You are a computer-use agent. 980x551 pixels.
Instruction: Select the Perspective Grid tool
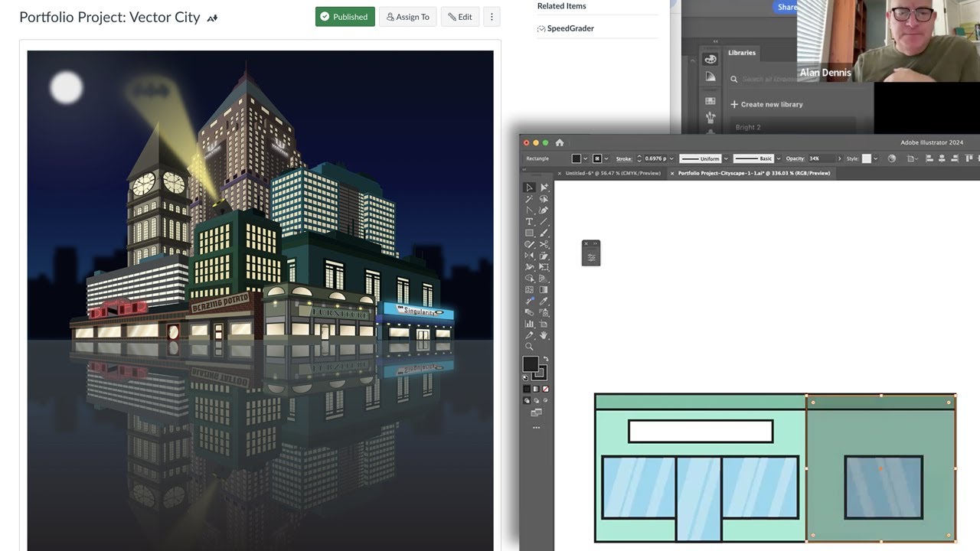click(x=544, y=279)
